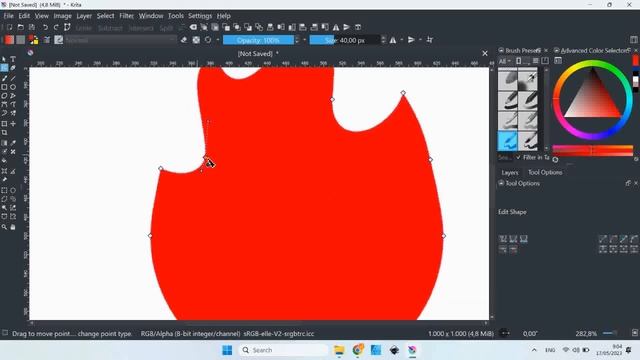Toggle wrap around mode icon

pos(430,40)
